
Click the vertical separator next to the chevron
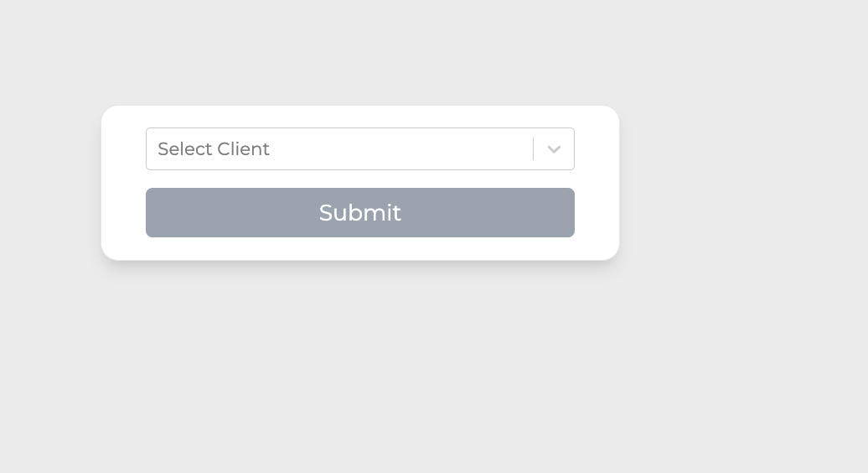tap(533, 149)
